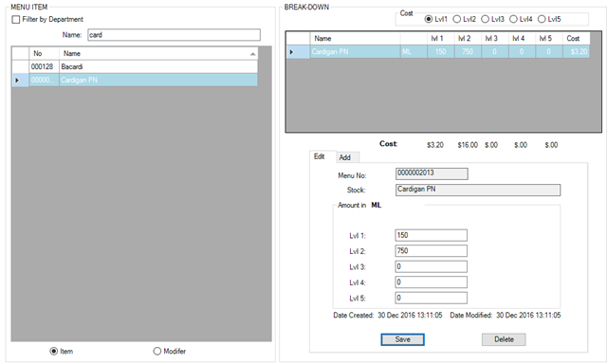Choose Lvl3 cost radio button
Viewport: 607px width, 364px height.
485,19
